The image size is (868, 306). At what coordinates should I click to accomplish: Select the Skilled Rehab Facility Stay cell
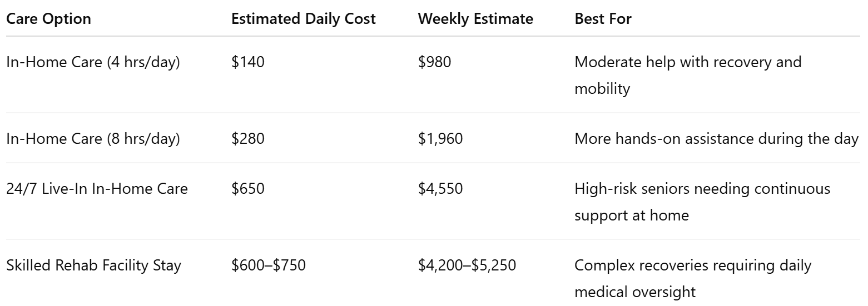click(93, 265)
